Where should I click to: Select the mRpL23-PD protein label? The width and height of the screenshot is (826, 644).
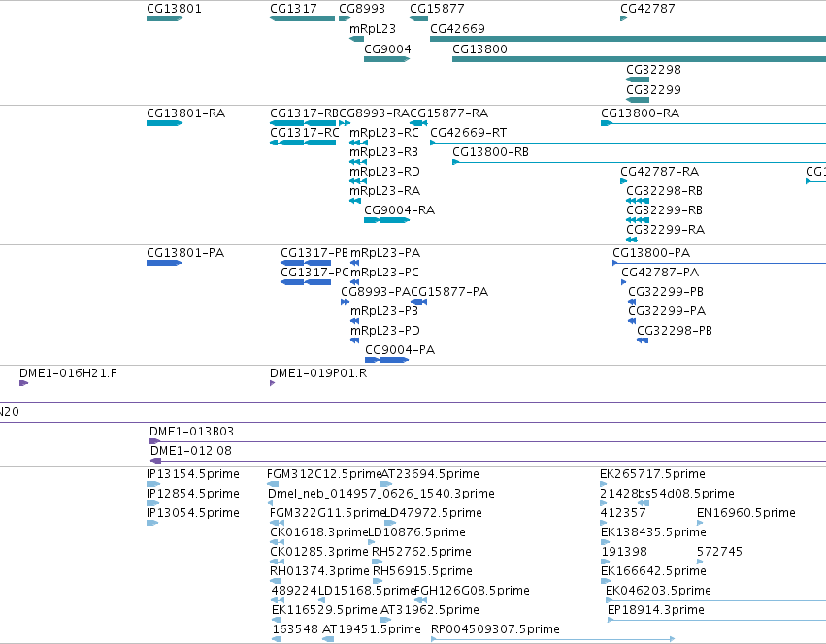[385, 332]
